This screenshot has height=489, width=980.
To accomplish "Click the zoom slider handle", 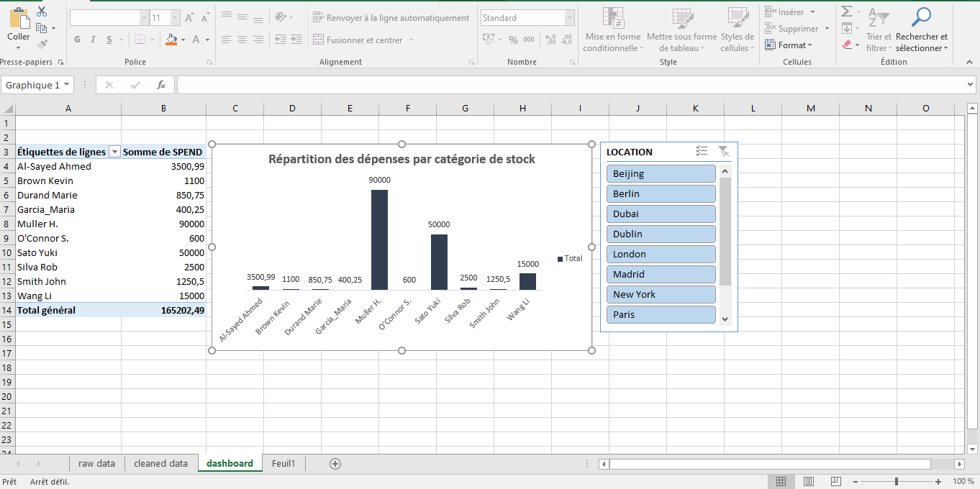I will pyautogui.click(x=896, y=481).
